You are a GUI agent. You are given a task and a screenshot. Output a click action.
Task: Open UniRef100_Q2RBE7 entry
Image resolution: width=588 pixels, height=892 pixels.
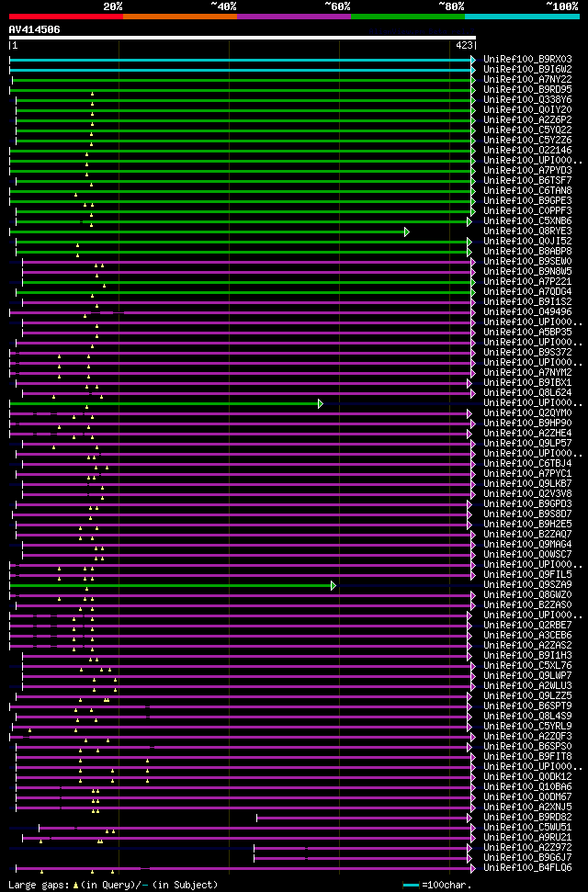pyautogui.click(x=527, y=626)
